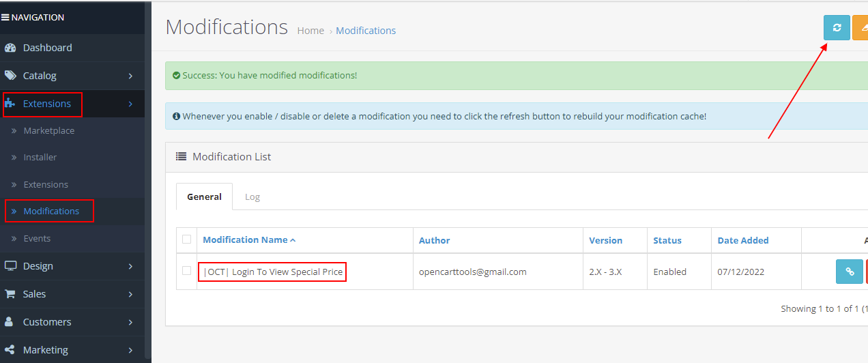
Task: Open Marketplace in Extensions submenu
Action: 49,130
